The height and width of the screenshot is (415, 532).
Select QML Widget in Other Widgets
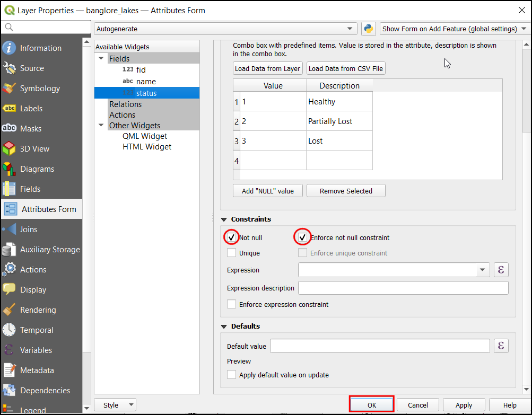145,136
